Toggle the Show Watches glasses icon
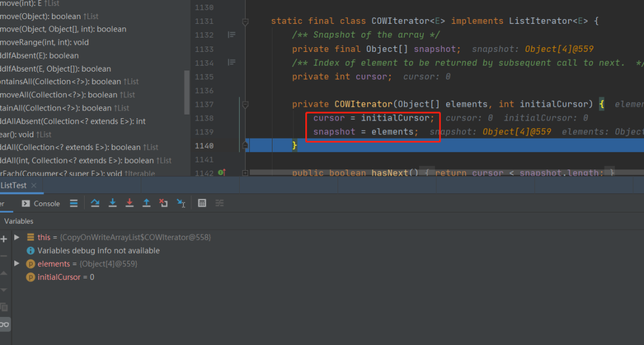This screenshot has width=644, height=345. click(5, 325)
